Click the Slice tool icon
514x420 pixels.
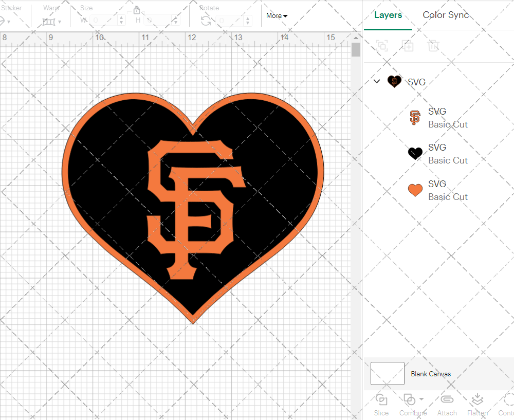click(381, 400)
